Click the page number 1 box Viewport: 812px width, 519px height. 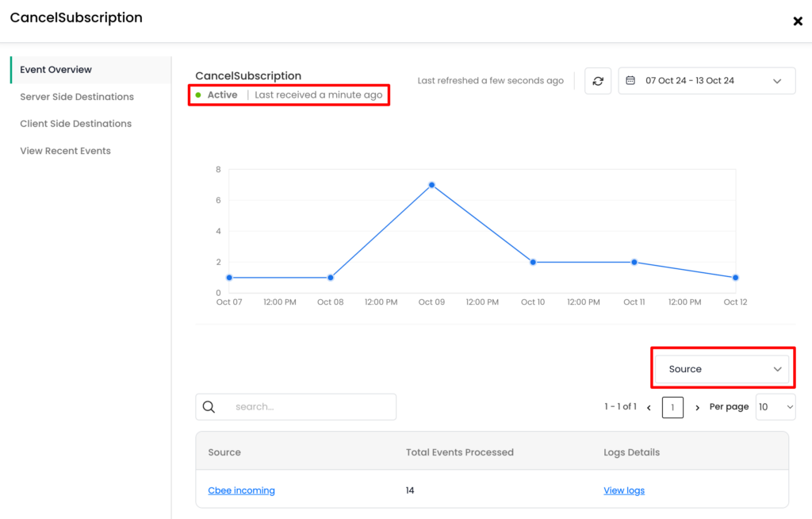coord(672,408)
